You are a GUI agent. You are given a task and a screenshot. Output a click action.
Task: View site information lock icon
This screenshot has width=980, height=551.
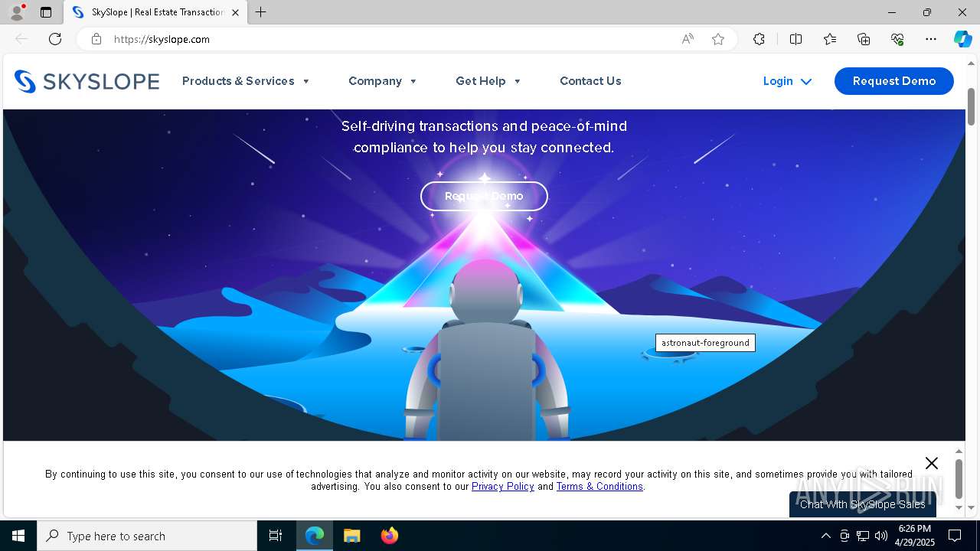tap(96, 39)
